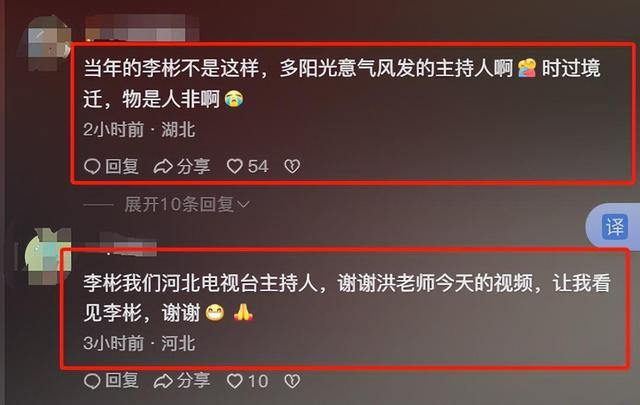
Task: Click the crying emoji after 物是人非啊
Action: [234, 98]
